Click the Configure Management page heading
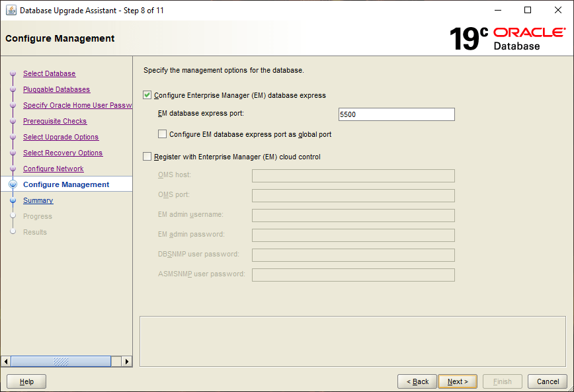 (60, 38)
